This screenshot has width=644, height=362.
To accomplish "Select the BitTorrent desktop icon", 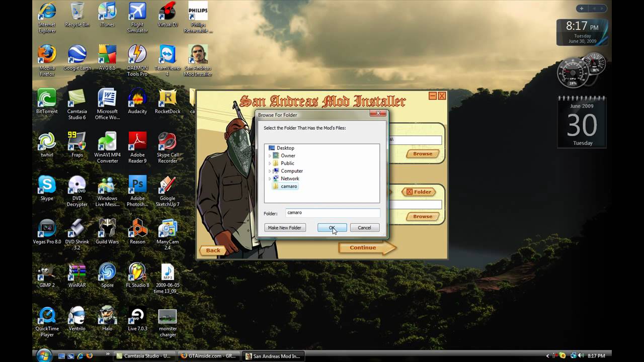I will tap(47, 102).
